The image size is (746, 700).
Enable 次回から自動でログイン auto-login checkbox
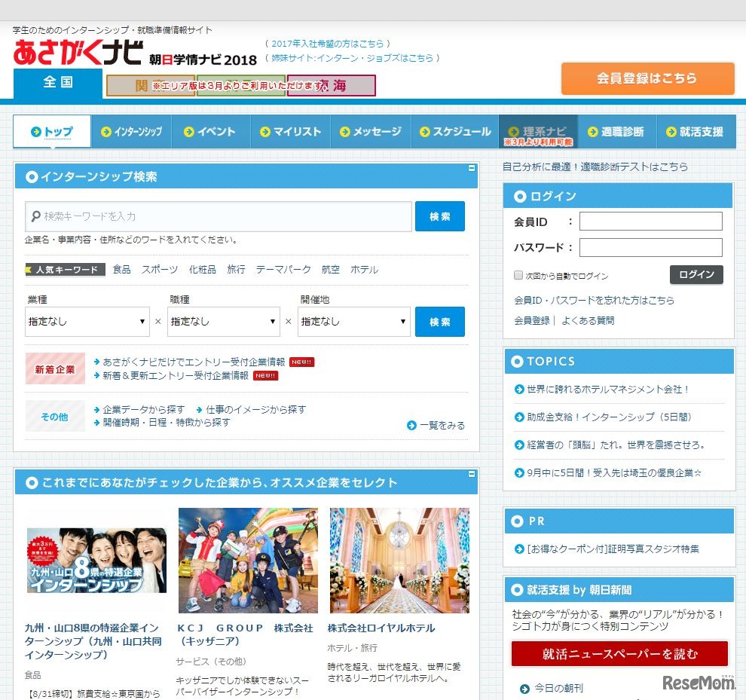point(518,276)
